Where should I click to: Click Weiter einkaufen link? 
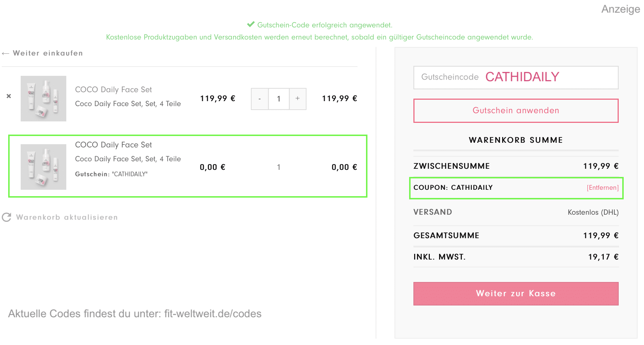[x=48, y=53]
